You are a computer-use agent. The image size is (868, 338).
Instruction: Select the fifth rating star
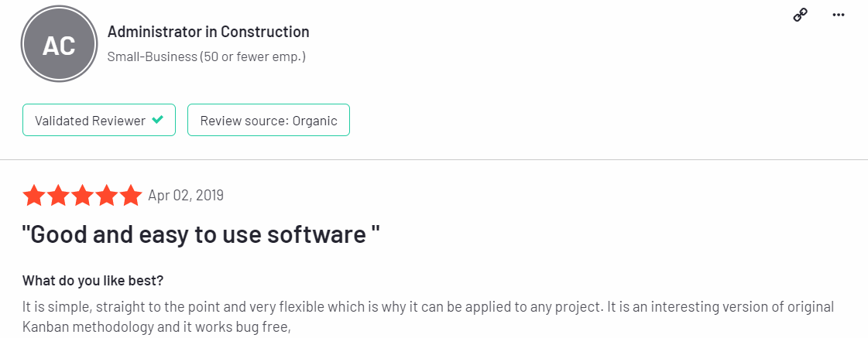tap(131, 196)
